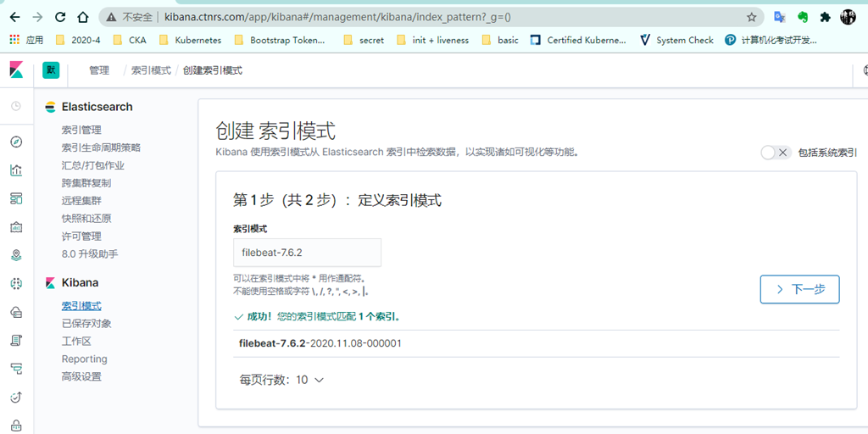Open SIEM lock icon in sidebar

(17, 426)
